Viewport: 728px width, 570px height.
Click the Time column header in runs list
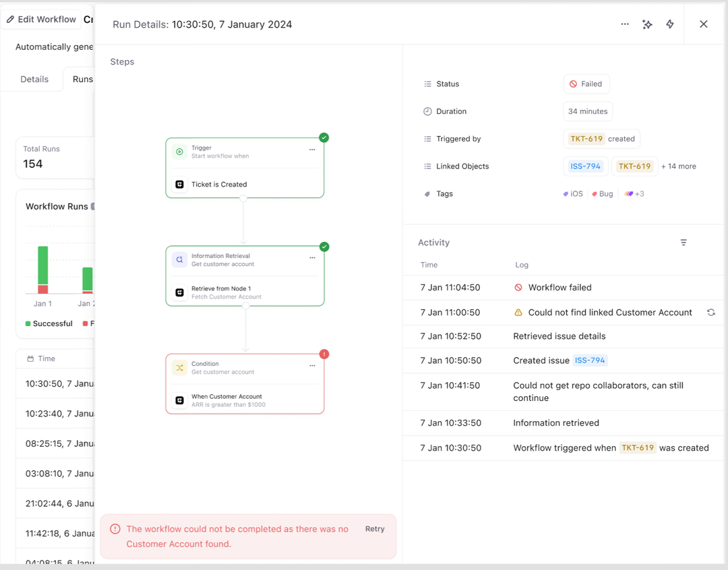tap(41, 358)
